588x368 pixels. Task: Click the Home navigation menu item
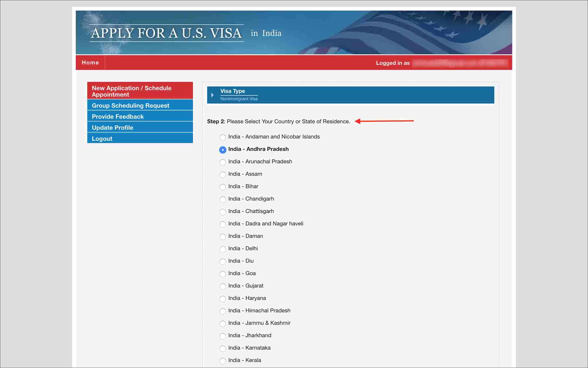point(90,63)
